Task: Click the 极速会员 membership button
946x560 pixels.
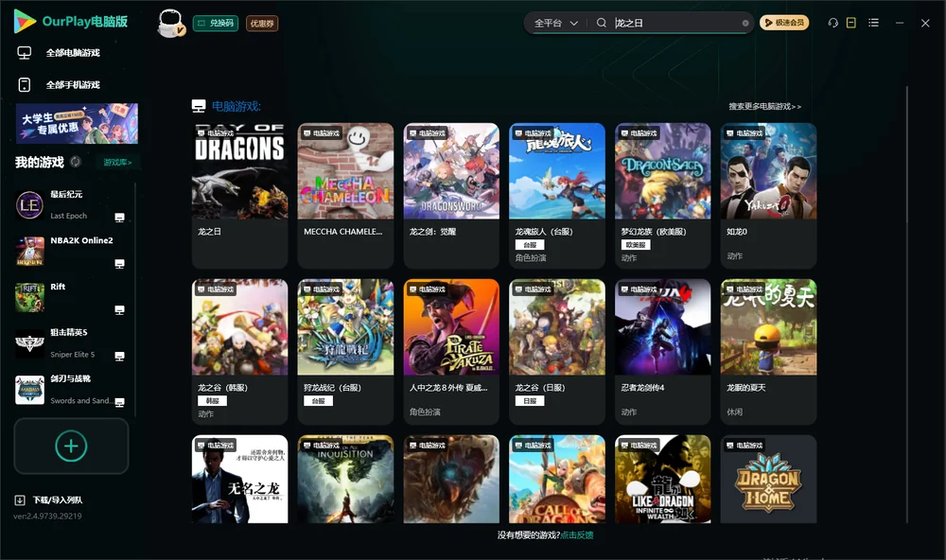Action: pos(784,23)
